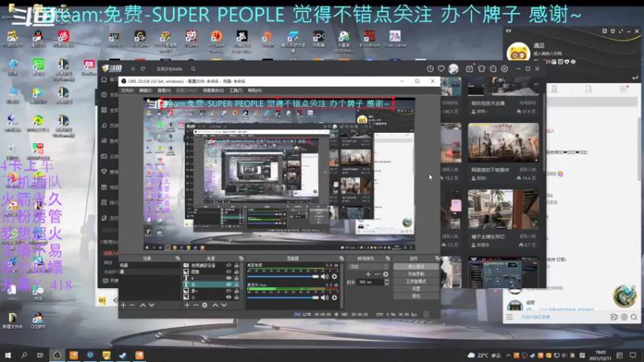Mute the 麦克风/Aux speaker icon
The width and height of the screenshot is (644, 362).
[324, 297]
